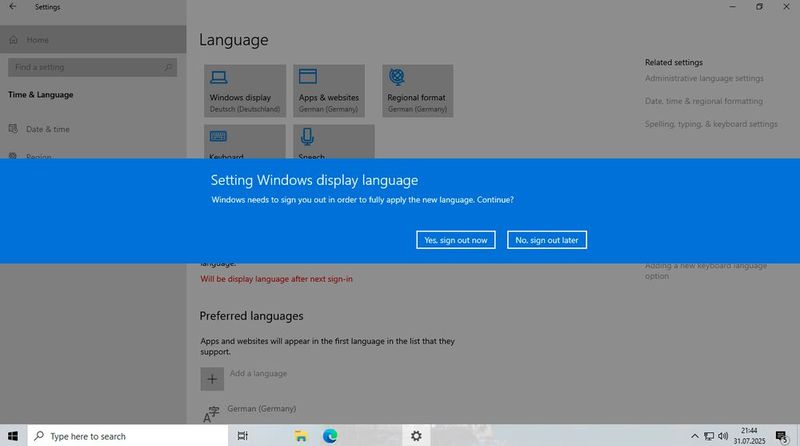Image resolution: width=800 pixels, height=446 pixels.
Task: Minimize the Settings window
Action: pos(733,7)
